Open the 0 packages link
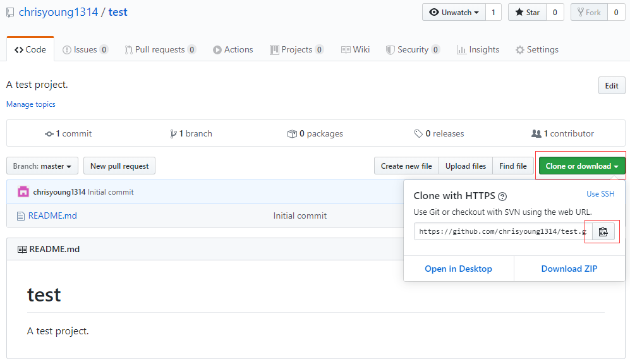 pyautogui.click(x=315, y=133)
